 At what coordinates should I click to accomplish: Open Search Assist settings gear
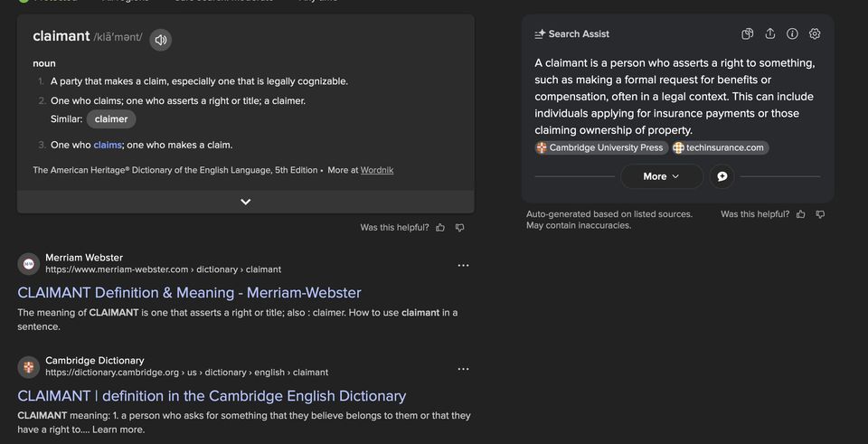click(815, 33)
